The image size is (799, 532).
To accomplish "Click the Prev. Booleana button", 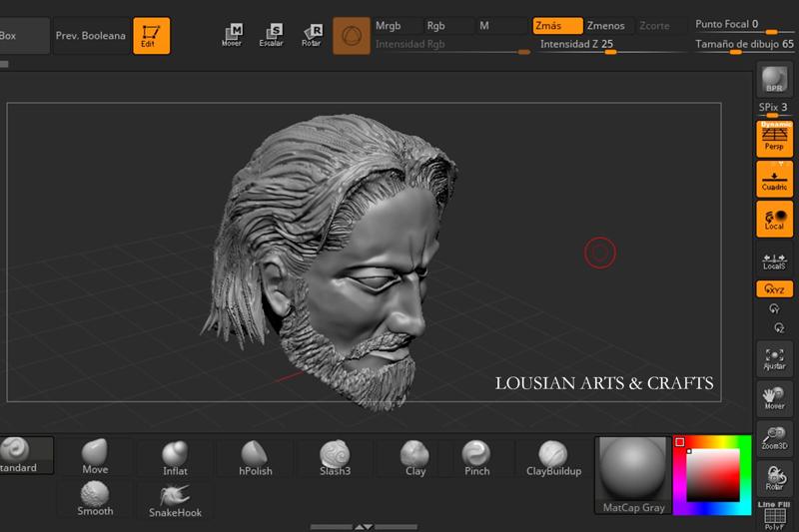I will coord(91,36).
